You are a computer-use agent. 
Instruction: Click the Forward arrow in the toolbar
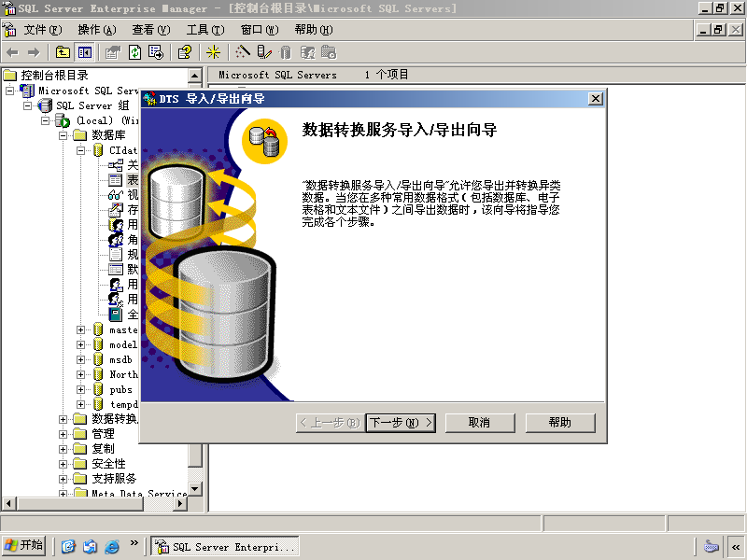pyautogui.click(x=34, y=52)
